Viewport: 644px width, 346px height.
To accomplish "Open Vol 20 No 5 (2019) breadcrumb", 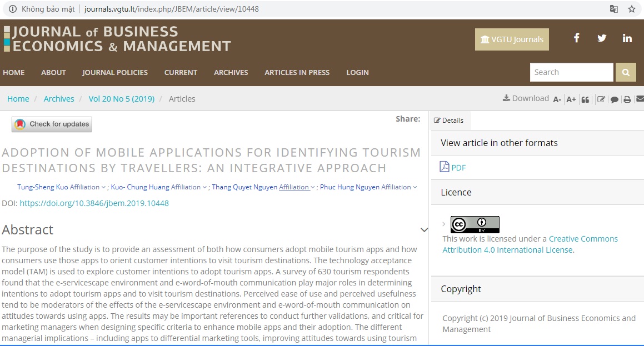I will [122, 99].
